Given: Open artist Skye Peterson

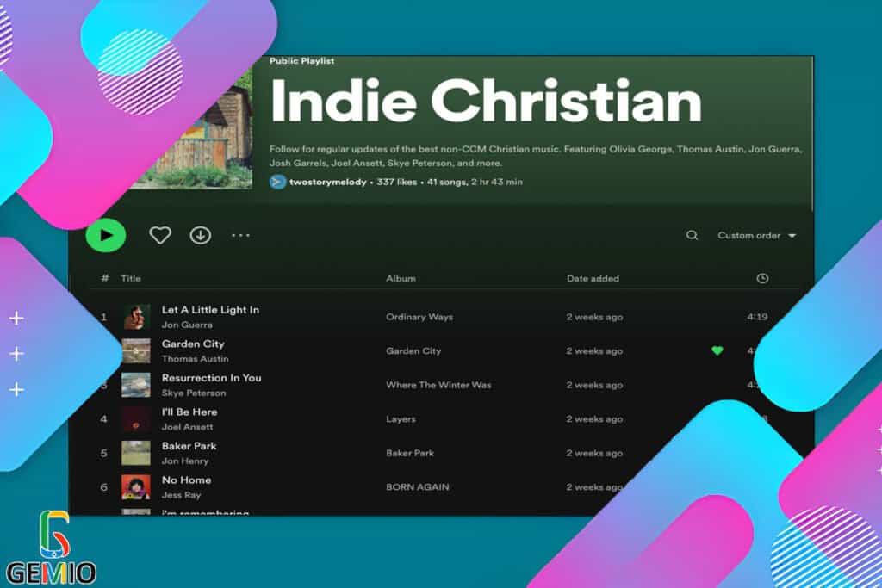Looking at the screenshot, I should click(x=194, y=393).
